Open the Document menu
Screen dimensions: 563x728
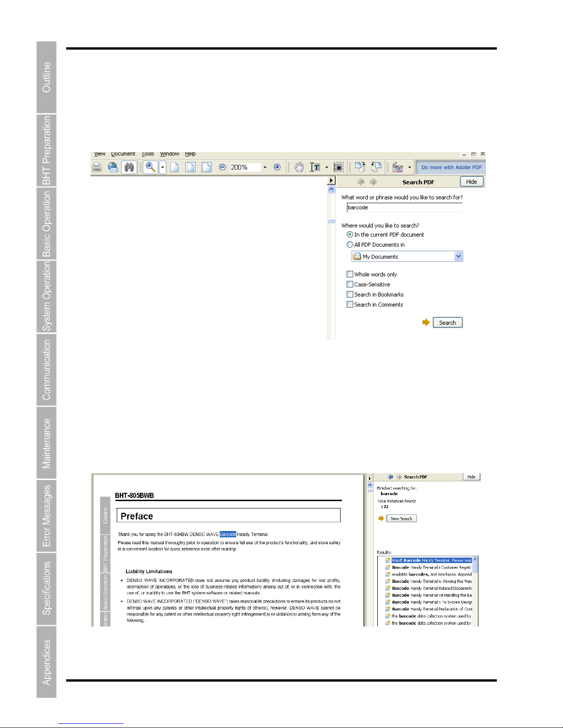point(123,154)
